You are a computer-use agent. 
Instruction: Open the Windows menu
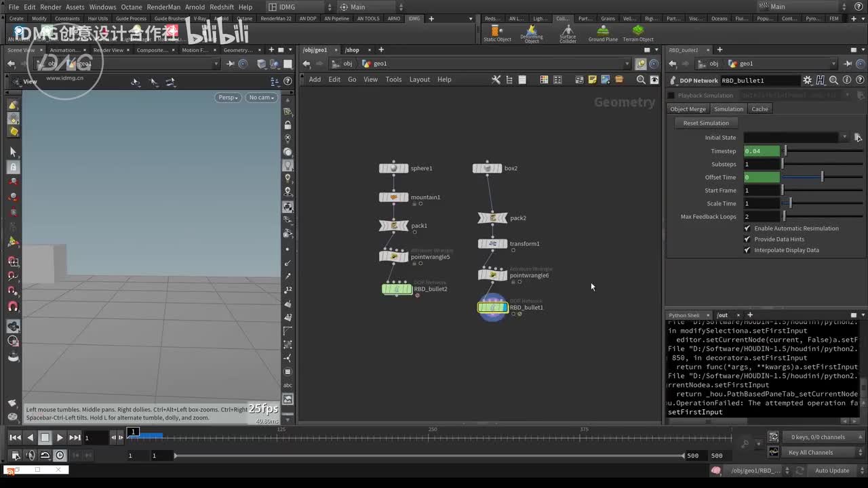click(x=102, y=7)
